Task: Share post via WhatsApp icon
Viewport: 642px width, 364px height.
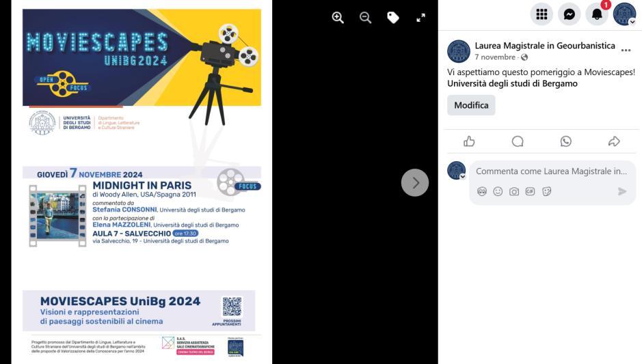Action: [x=566, y=141]
